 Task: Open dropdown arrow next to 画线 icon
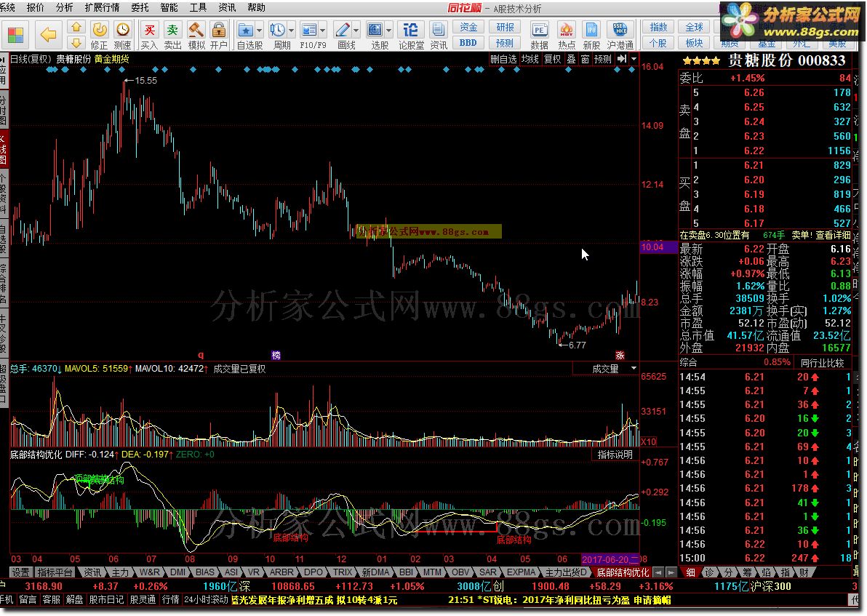(x=356, y=30)
